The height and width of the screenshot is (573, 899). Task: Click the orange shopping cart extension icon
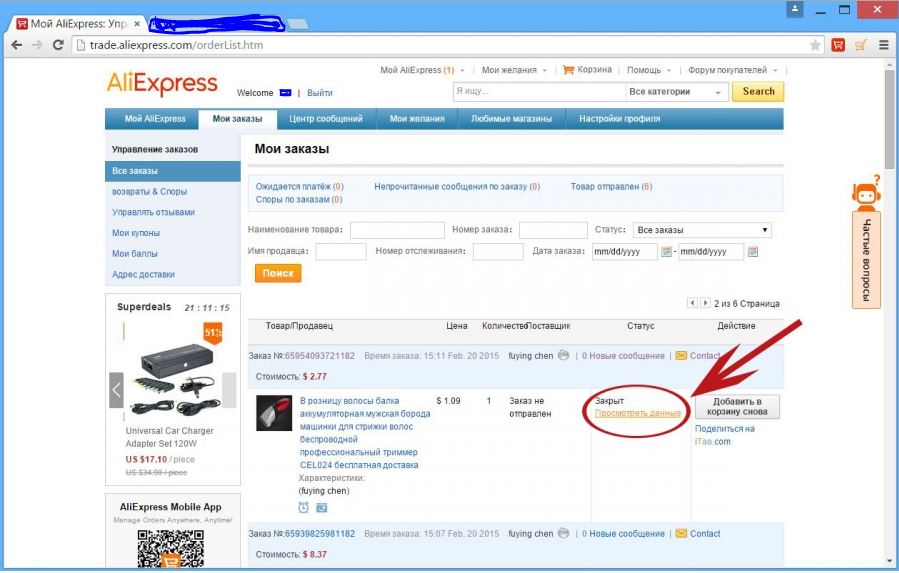[x=861, y=45]
